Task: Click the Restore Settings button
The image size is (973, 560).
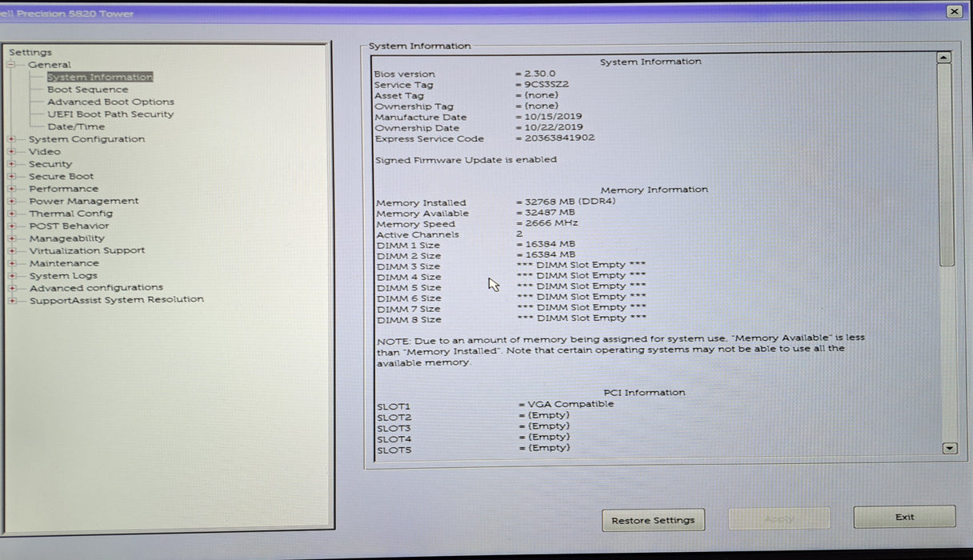Action: point(653,520)
